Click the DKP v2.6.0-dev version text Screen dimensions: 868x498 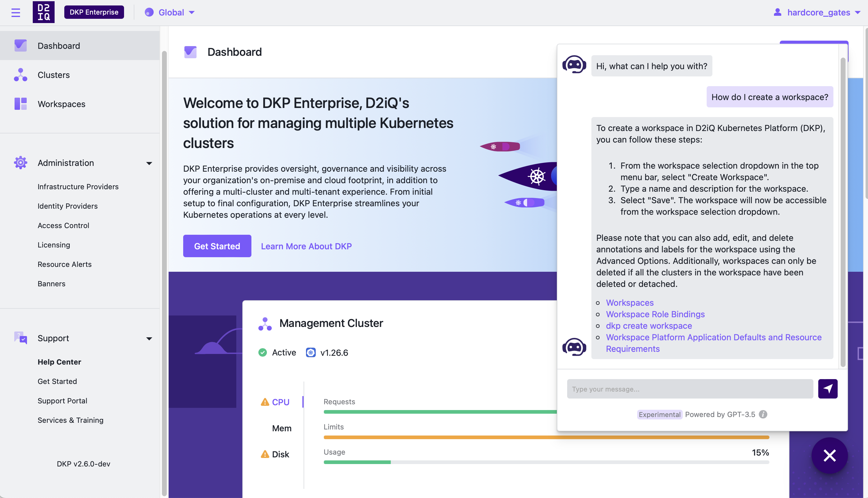(83, 464)
